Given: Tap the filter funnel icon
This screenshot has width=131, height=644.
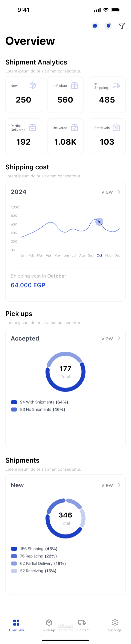Looking at the screenshot, I should pyautogui.click(x=122, y=26).
